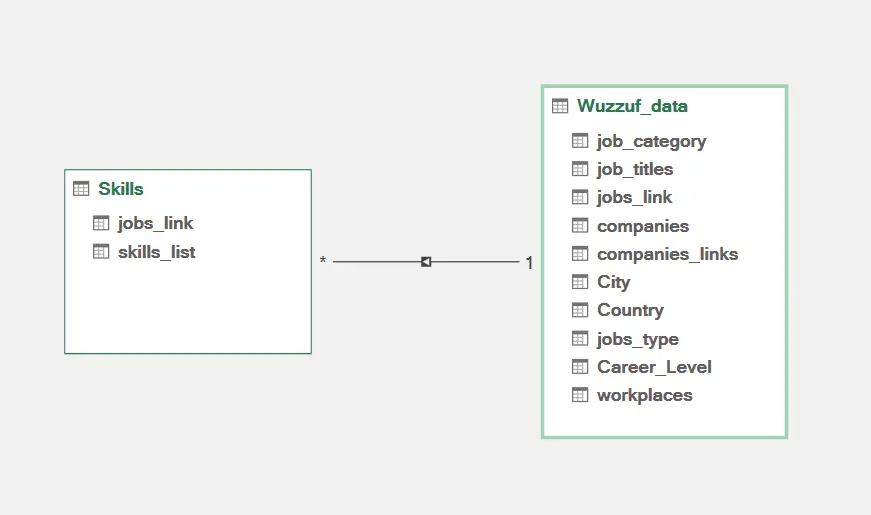Viewport: 871px width, 515px height.
Task: Select the jobs_type field
Action: tap(637, 339)
